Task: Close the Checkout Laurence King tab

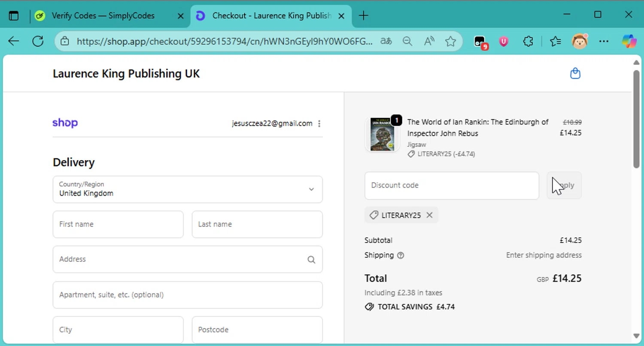Action: coord(341,16)
